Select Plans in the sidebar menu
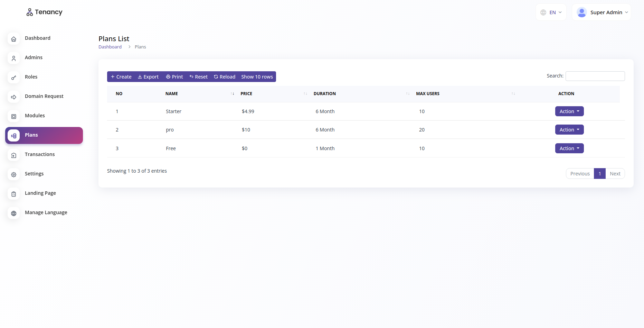Screen dimensions: 644x328 (44, 135)
